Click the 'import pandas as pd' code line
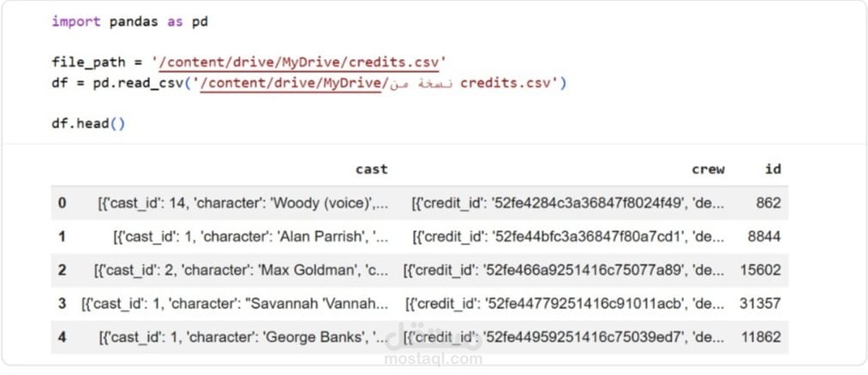Viewport: 868px width, 375px height. coord(129,21)
